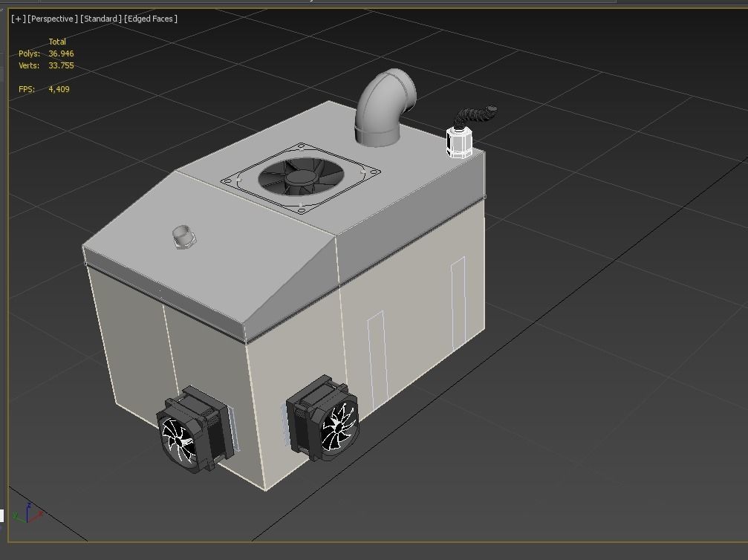Select the white hexagonal cable gland connector

[459, 142]
